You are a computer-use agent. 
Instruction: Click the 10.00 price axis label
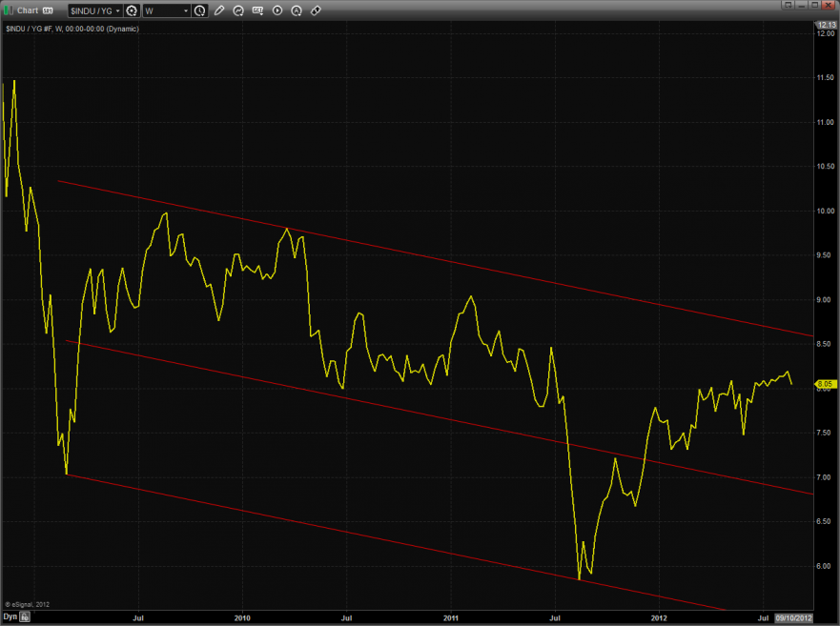click(825, 211)
